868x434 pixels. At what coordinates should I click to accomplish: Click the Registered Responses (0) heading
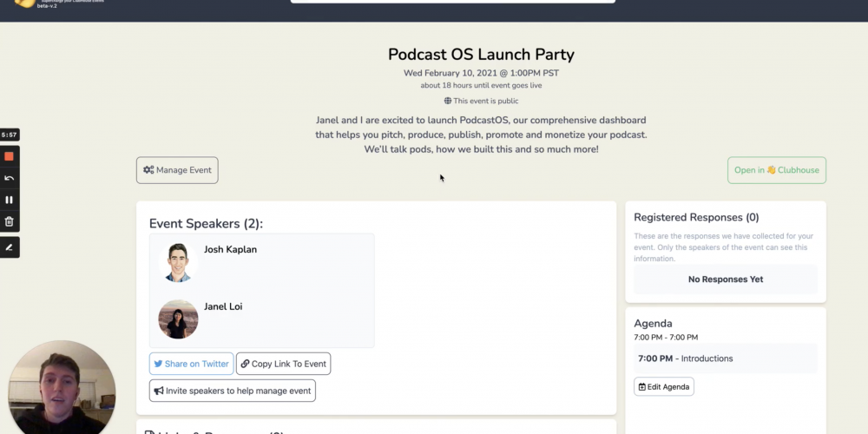696,218
